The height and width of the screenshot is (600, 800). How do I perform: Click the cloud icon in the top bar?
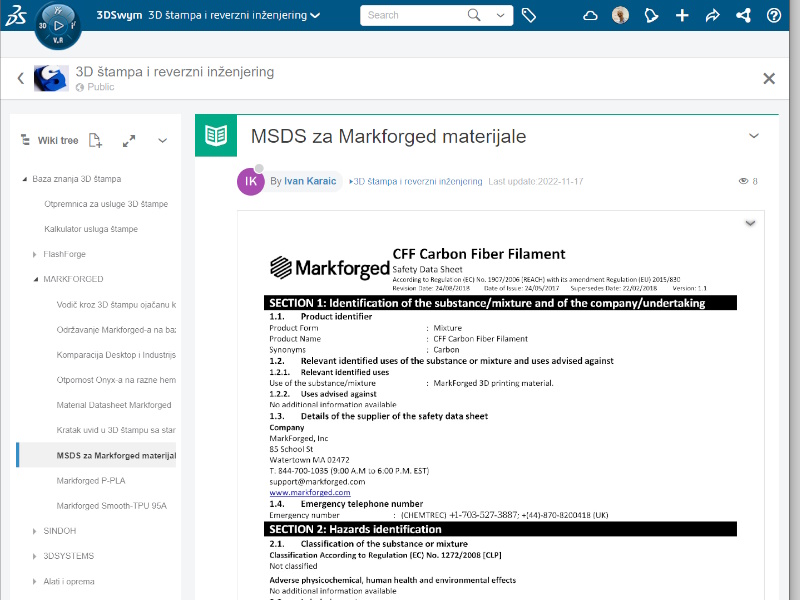tap(590, 15)
